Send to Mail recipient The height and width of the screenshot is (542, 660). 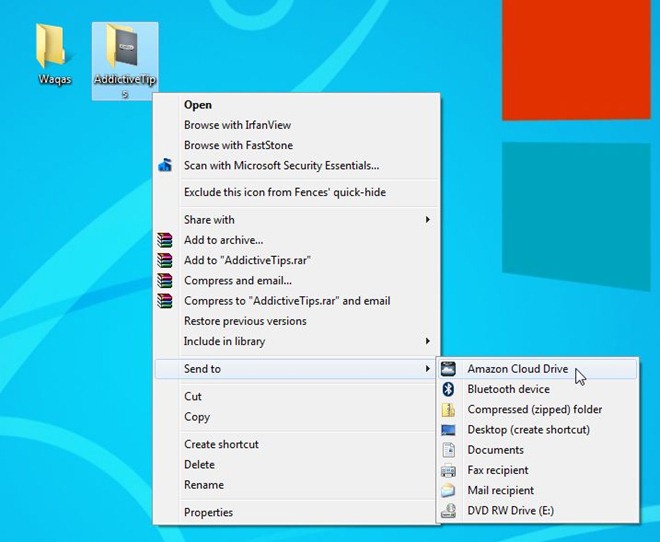click(538, 490)
